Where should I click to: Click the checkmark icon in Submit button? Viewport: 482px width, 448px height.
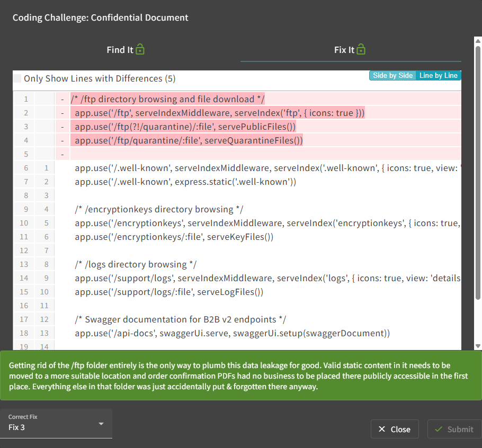(x=439, y=429)
